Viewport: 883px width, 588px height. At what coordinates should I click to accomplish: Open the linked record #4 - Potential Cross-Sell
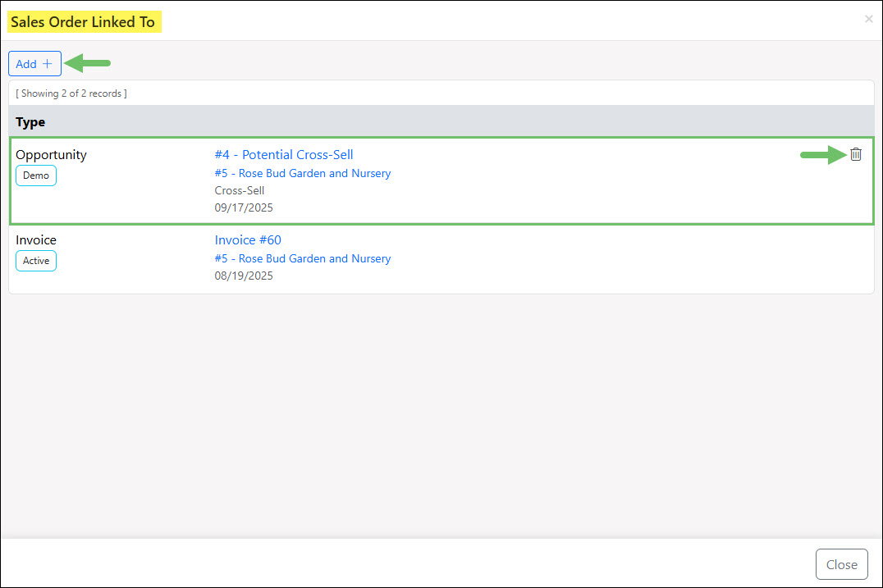click(284, 154)
